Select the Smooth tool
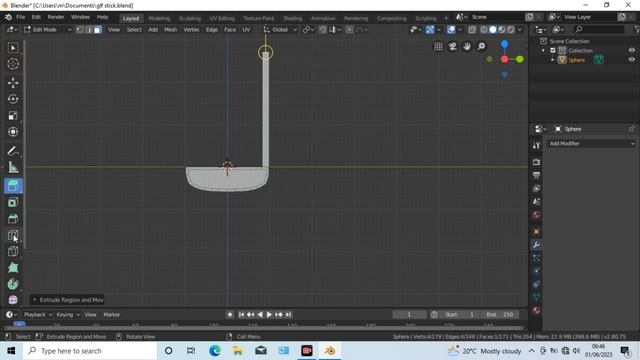640x360 pixels. click(13, 300)
